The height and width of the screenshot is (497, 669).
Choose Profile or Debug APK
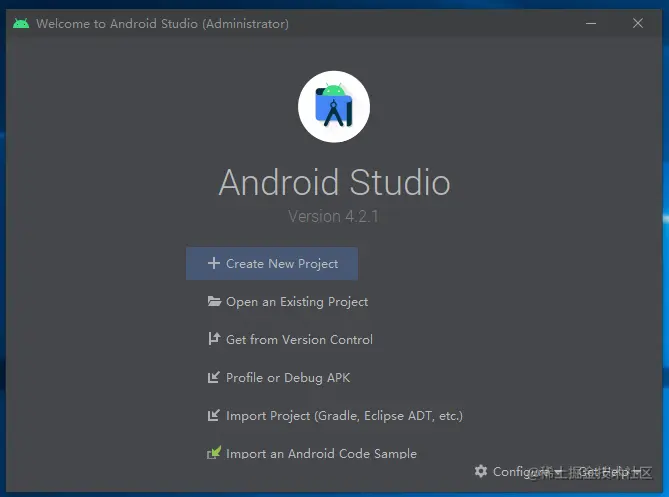point(288,378)
